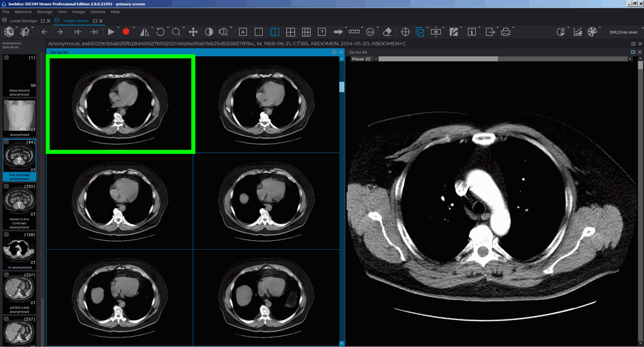Toggle series synchronization icon
This screenshot has width=644, height=347.
[x=420, y=32]
